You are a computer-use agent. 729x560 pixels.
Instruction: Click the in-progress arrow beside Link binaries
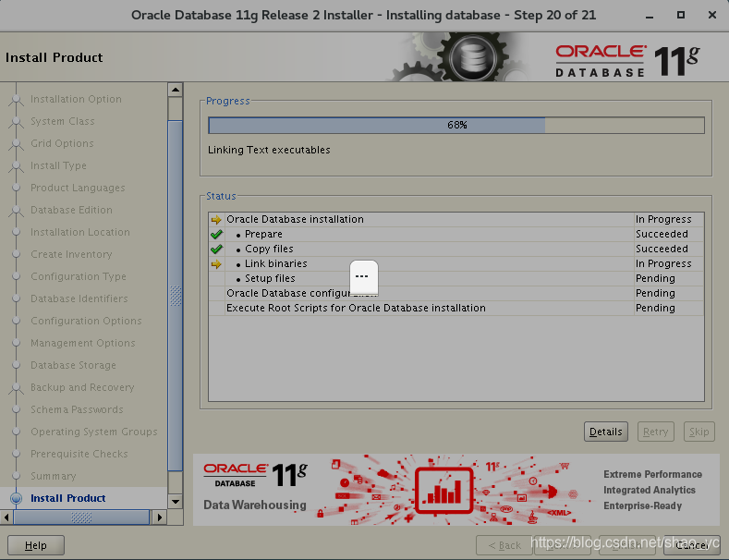[x=216, y=263]
